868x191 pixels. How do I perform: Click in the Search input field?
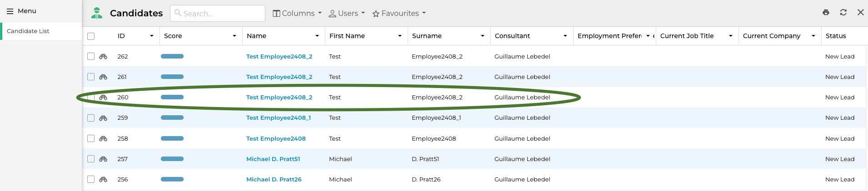tap(218, 13)
